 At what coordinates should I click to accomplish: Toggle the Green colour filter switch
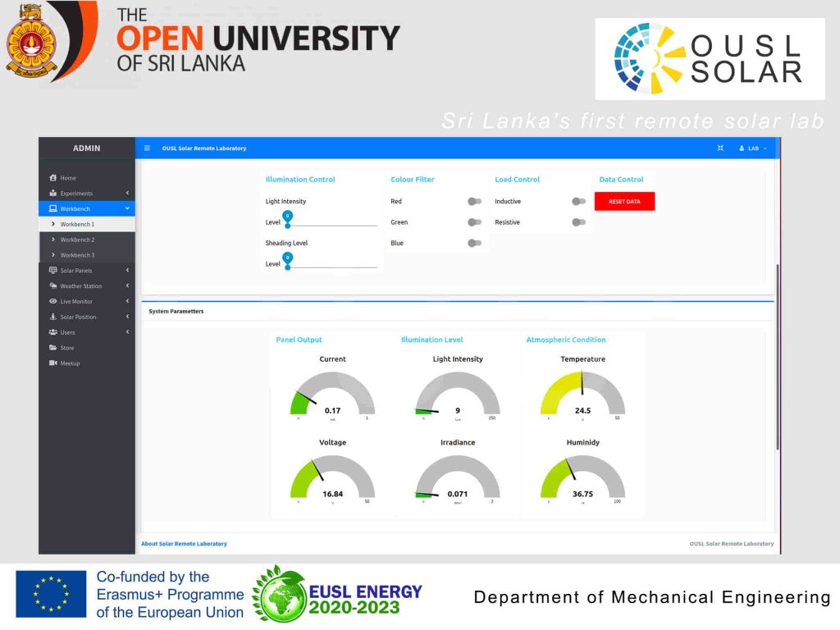click(x=474, y=222)
